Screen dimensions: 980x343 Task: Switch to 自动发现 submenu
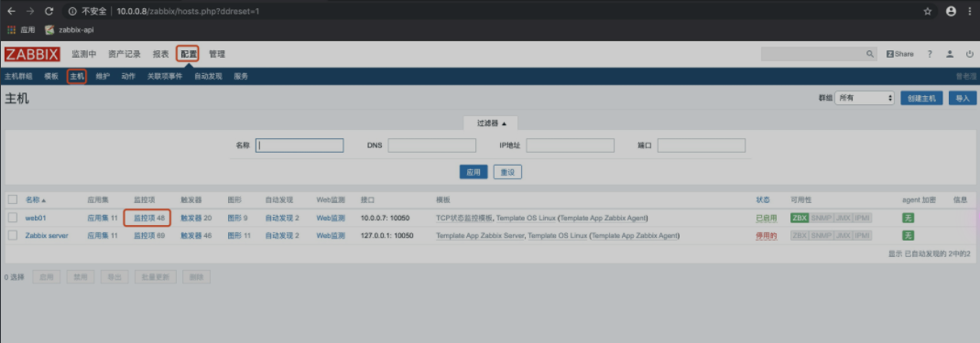pyautogui.click(x=208, y=77)
